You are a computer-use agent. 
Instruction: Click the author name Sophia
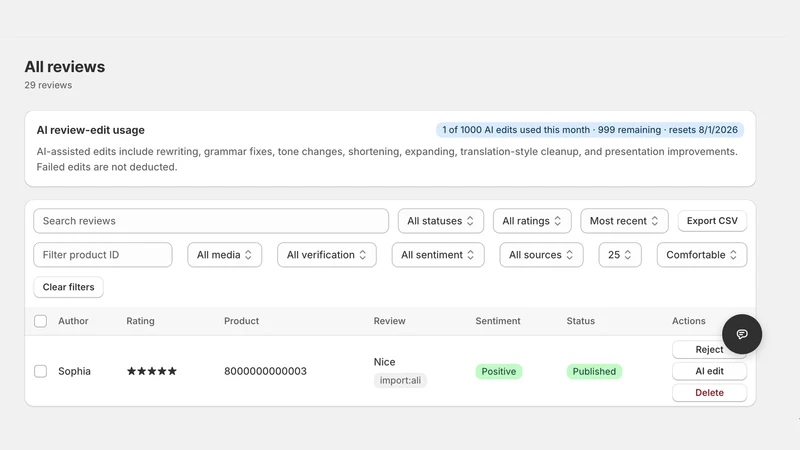tap(74, 371)
